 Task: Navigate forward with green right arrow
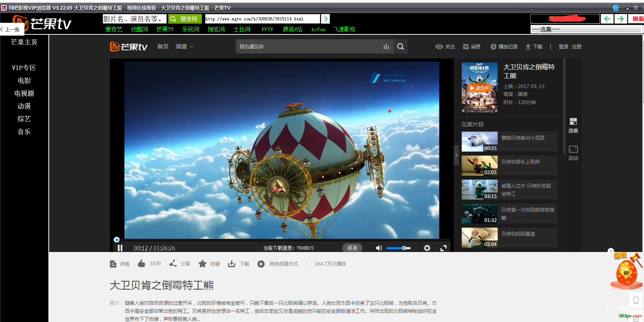click(620, 19)
